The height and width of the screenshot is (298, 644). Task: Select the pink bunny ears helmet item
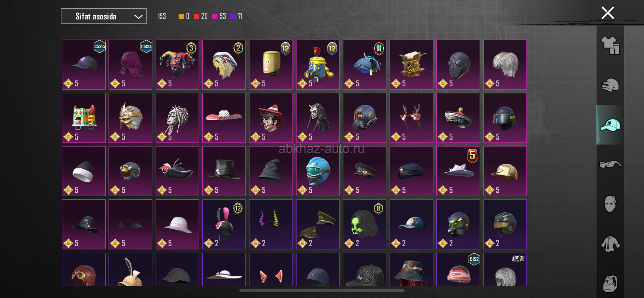tap(224, 224)
